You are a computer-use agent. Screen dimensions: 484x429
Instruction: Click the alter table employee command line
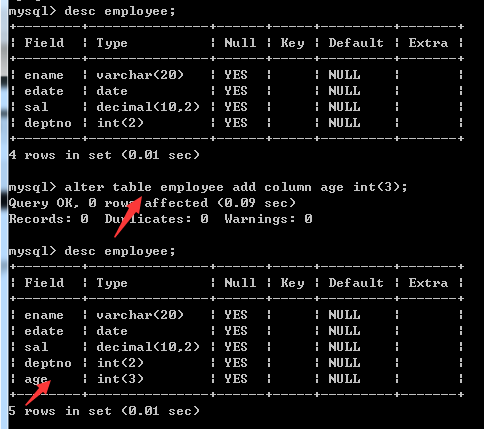[x=208, y=187]
